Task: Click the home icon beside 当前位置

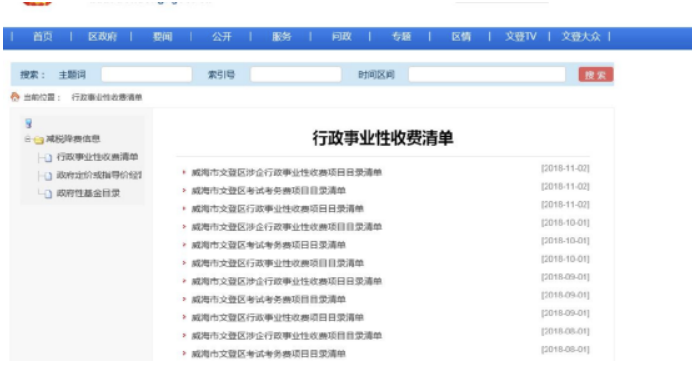Action: 15,97
